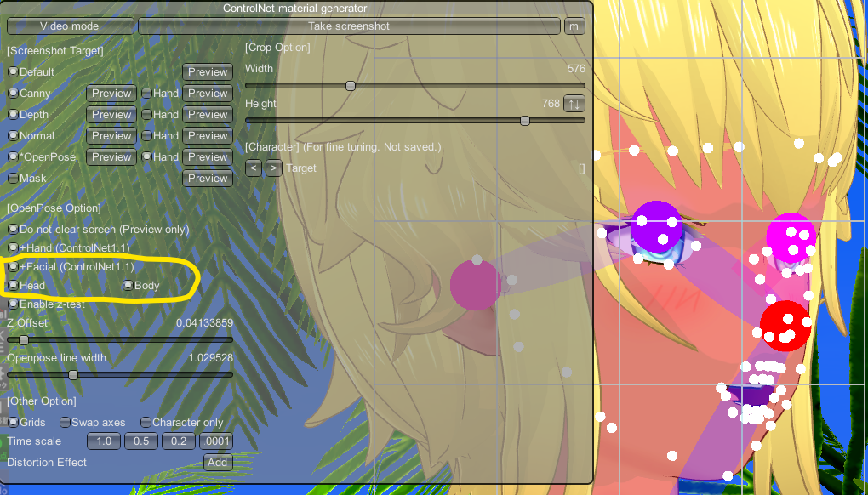Click the magenta eye keypoint circle
This screenshot has width=868, height=495.
pyautogui.click(x=791, y=238)
